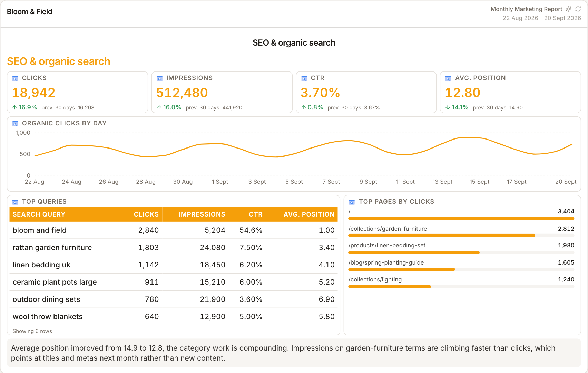Image resolution: width=588 pixels, height=373 pixels.
Task: Click the 16.9% clicks change indicator
Action: coord(24,107)
